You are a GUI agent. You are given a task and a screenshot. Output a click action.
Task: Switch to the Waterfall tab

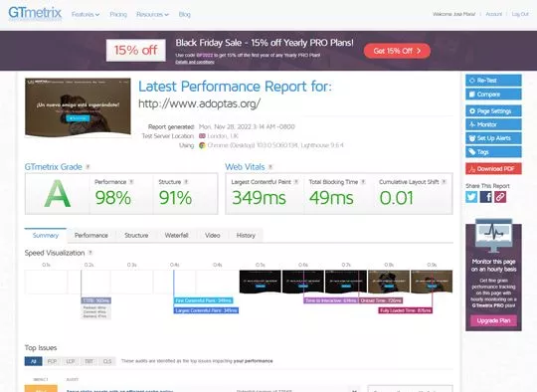click(176, 236)
